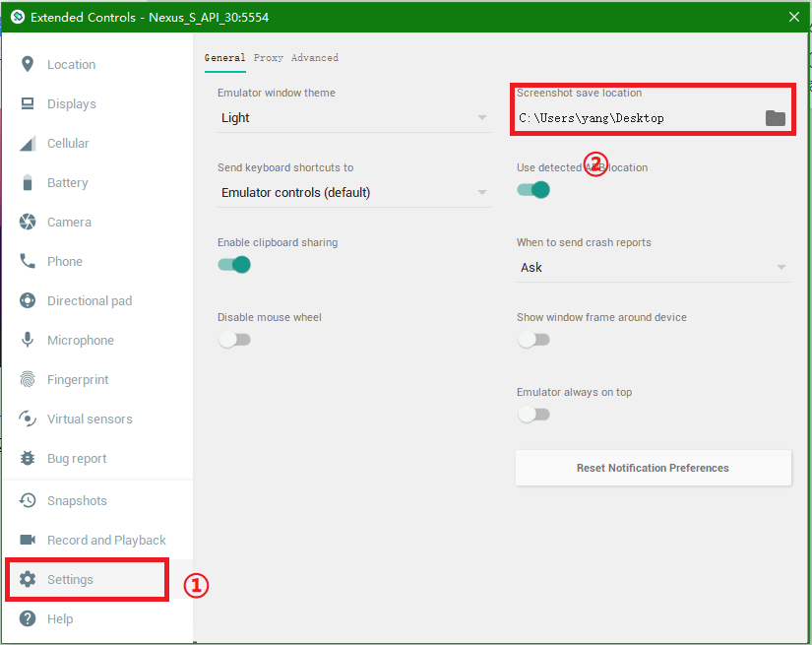Select the General tab
The width and height of the screenshot is (812, 645).
click(224, 57)
